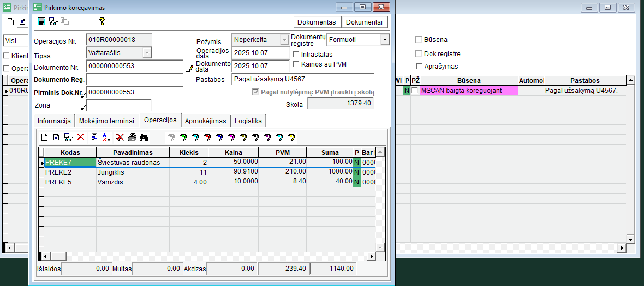Open the Požymis Neperkelta dropdown
This screenshot has width=644, height=286.
pyautogui.click(x=283, y=39)
